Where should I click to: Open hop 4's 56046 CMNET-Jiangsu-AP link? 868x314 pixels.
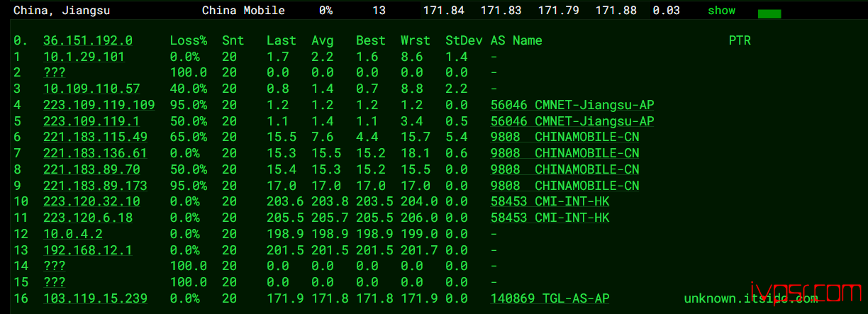pos(572,105)
